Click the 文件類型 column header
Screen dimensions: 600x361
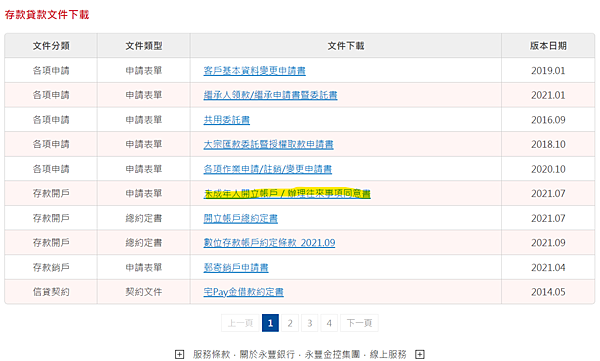(144, 46)
